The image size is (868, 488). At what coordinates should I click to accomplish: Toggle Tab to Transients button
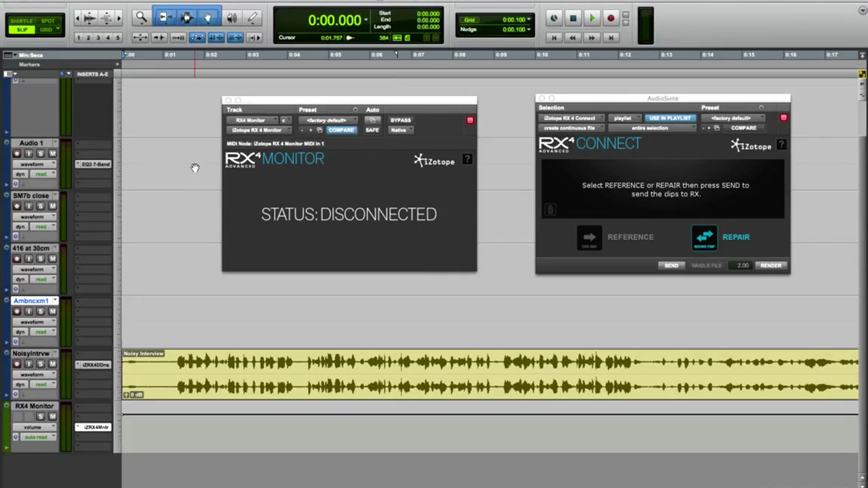tap(159, 37)
